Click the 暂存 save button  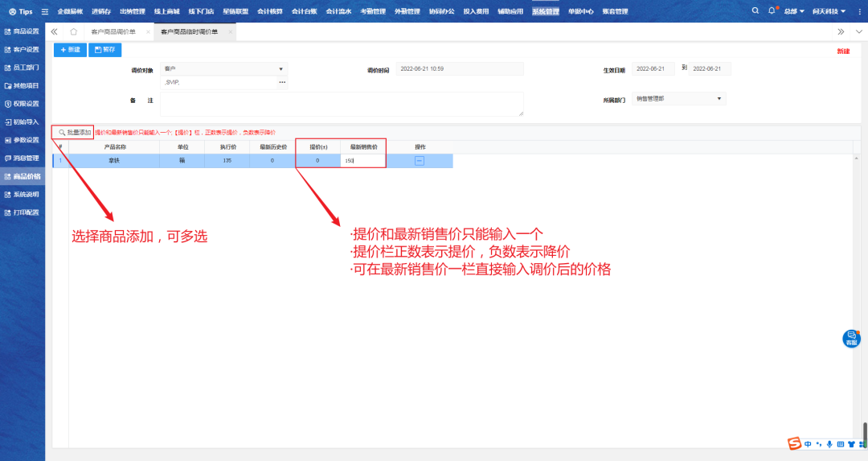(104, 50)
